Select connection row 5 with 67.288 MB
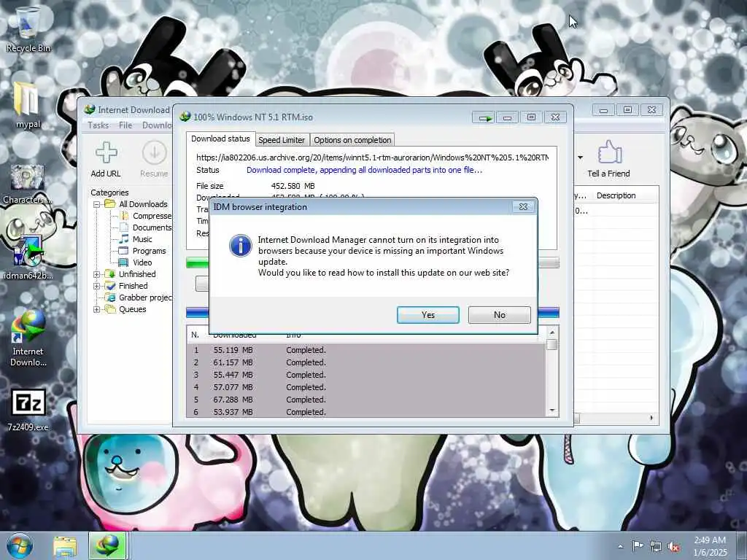The height and width of the screenshot is (560, 747). 366,400
